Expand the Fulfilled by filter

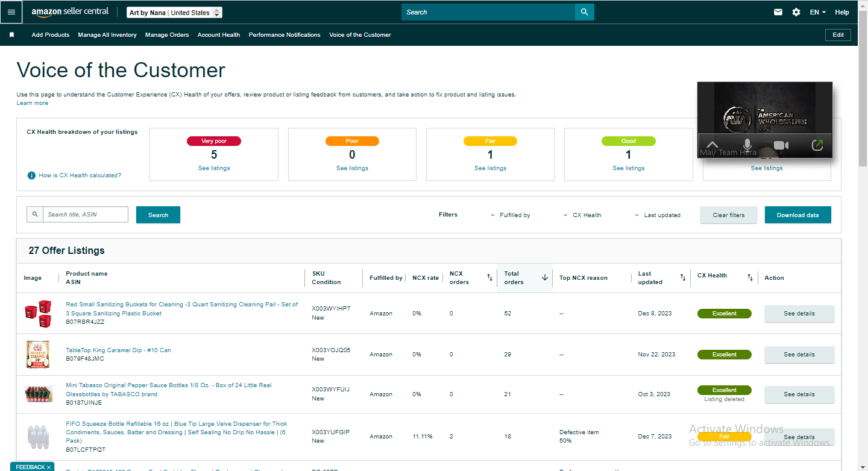(511, 215)
